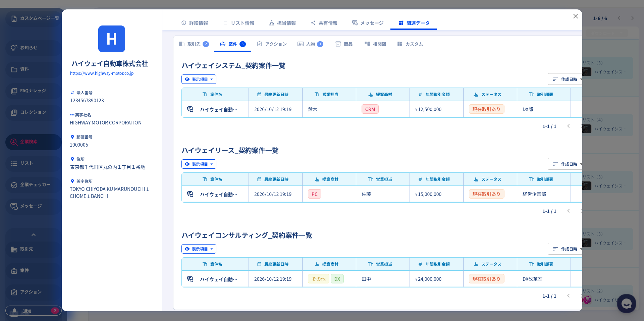Switch to 共有情報 tab
Viewport: 644px width, 321px height.
click(324, 23)
